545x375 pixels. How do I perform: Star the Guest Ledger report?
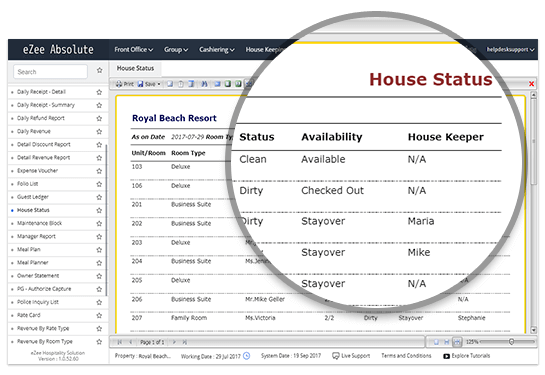pos(99,197)
